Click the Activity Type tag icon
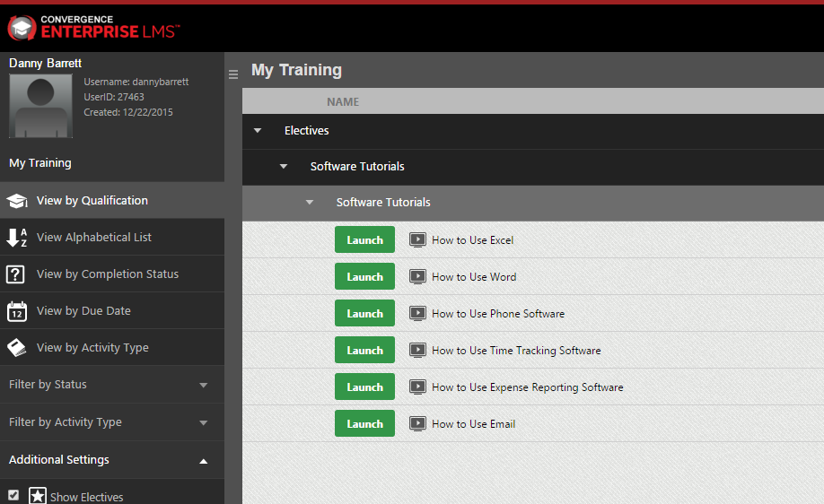Screen dimensions: 824x504 click(16, 348)
